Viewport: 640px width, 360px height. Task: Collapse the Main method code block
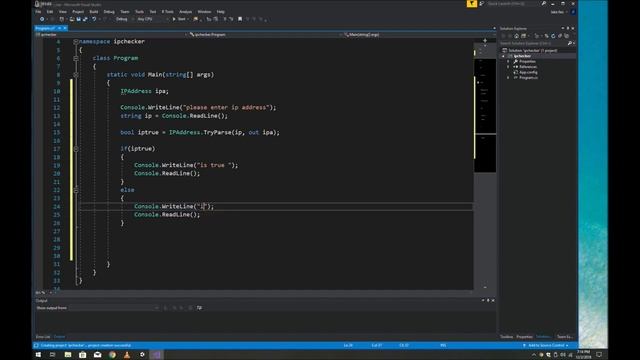[76, 75]
